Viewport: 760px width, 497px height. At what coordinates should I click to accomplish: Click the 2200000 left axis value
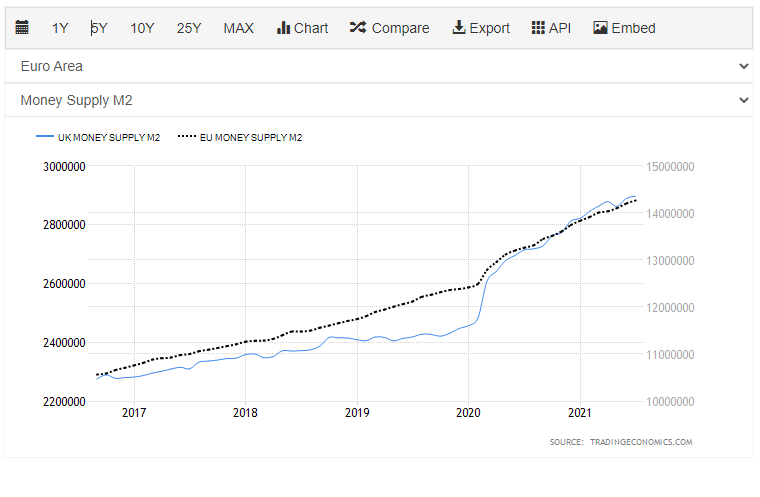(x=64, y=401)
